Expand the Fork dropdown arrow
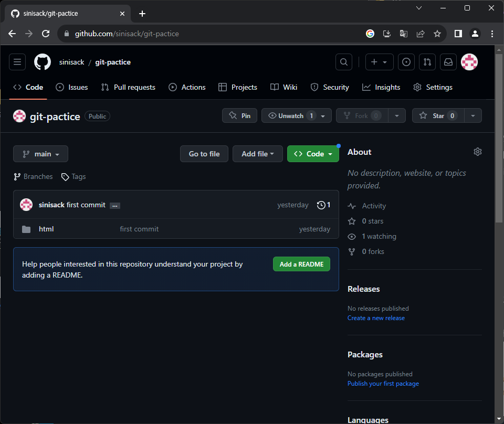 tap(397, 116)
